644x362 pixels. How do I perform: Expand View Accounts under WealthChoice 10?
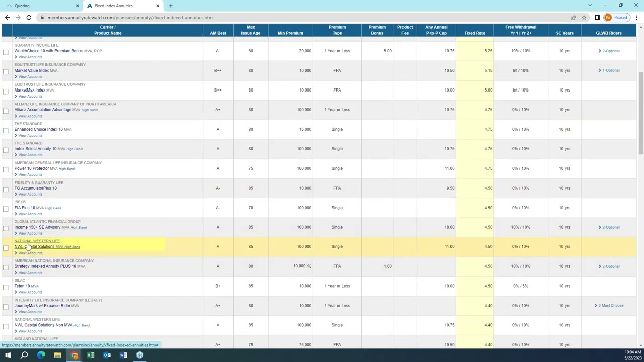point(29,57)
